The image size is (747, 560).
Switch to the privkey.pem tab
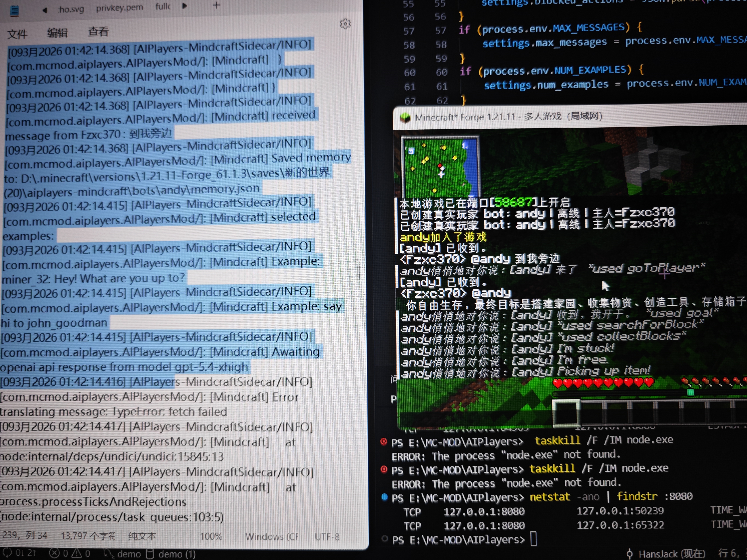tap(119, 7)
